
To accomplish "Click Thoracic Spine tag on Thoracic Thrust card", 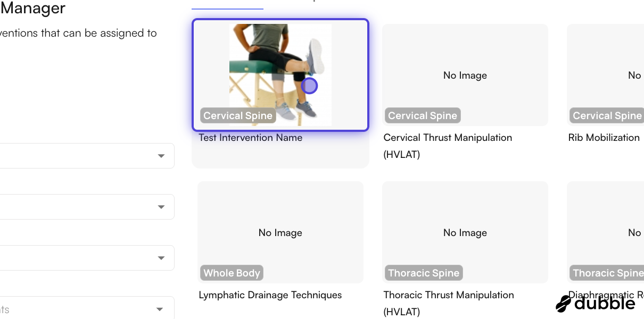I will (x=424, y=273).
